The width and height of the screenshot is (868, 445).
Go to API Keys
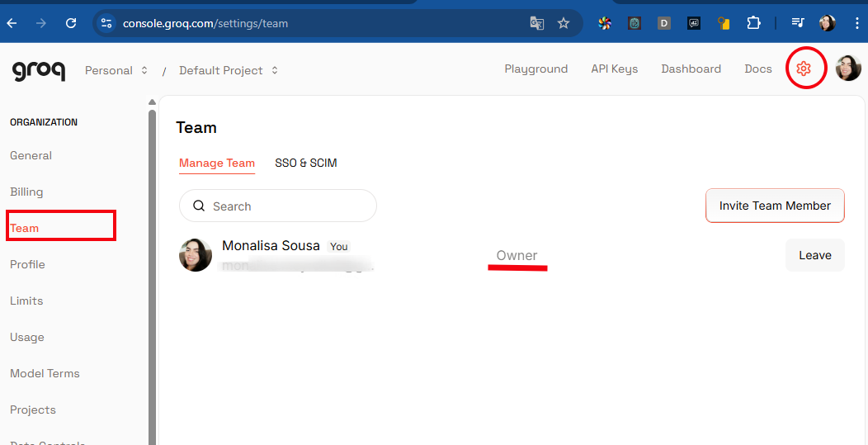[615, 69]
